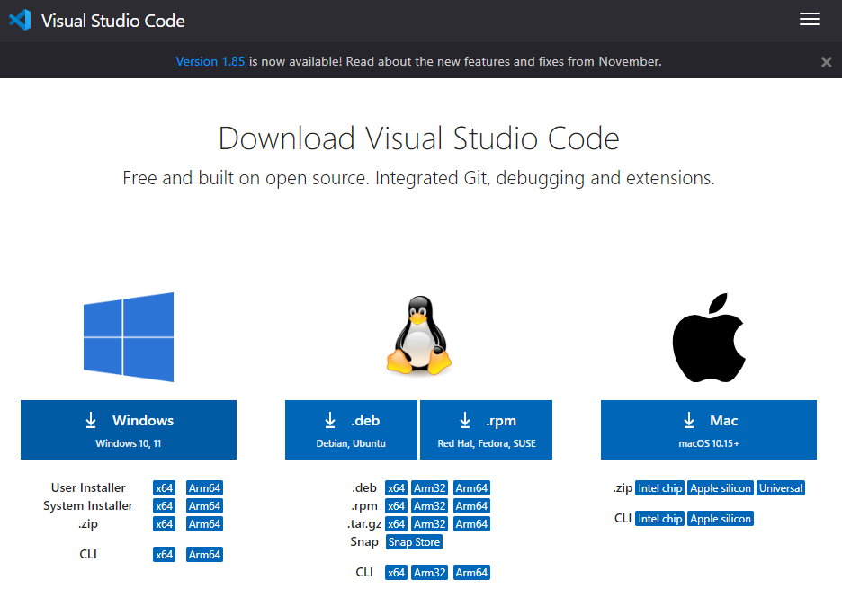Click the 'System Installer' label
842x616 pixels.
tap(88, 505)
